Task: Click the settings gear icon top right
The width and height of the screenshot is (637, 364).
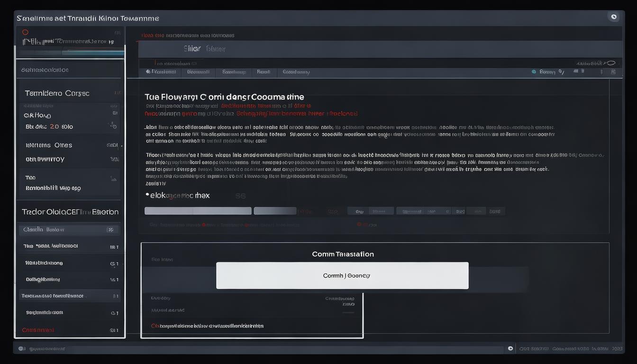Action: point(614,16)
